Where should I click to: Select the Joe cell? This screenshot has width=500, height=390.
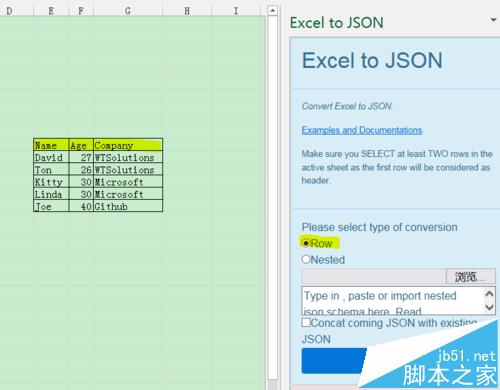click(x=51, y=206)
